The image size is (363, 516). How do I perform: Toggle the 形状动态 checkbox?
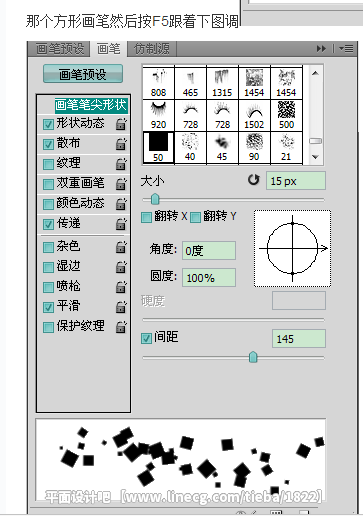click(x=48, y=124)
